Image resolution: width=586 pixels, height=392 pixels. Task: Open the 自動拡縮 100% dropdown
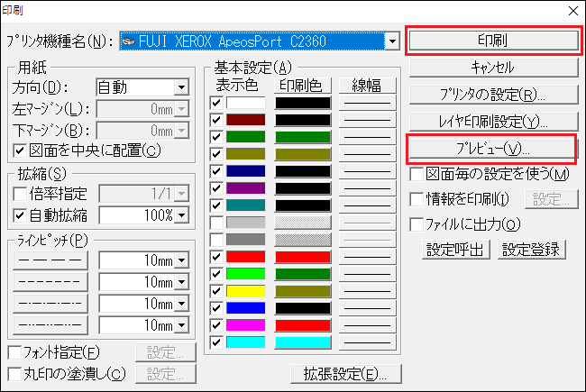point(181,215)
